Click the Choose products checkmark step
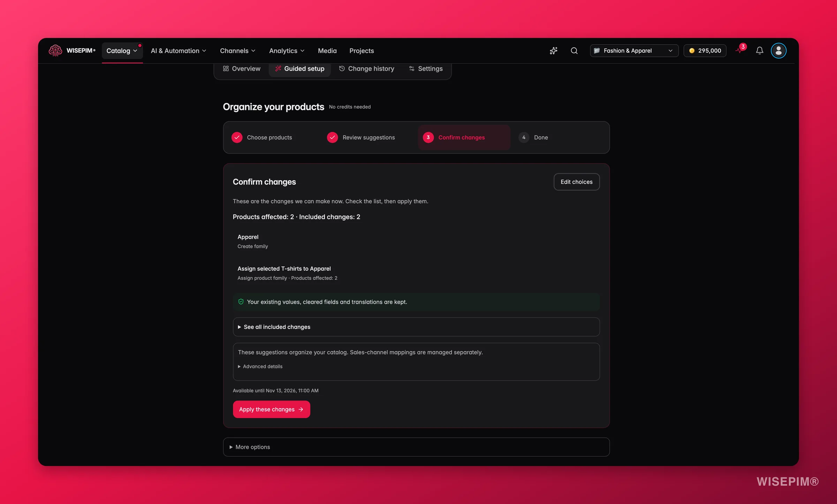Screen dimensions: 837x504 [237, 137]
